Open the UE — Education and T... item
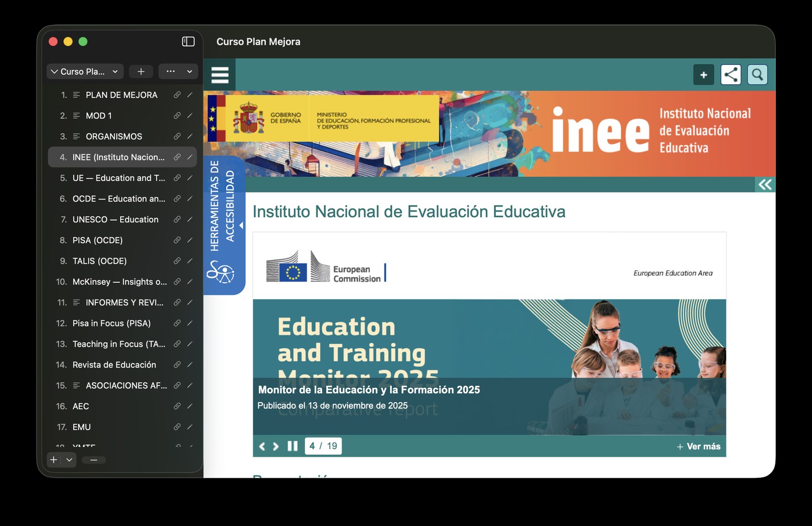 pos(122,178)
